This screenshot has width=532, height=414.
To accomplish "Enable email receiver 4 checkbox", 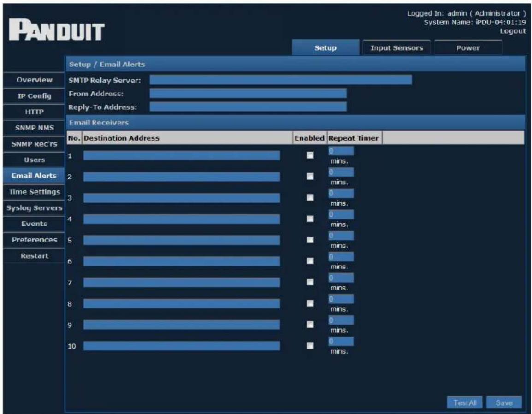I will point(310,219).
